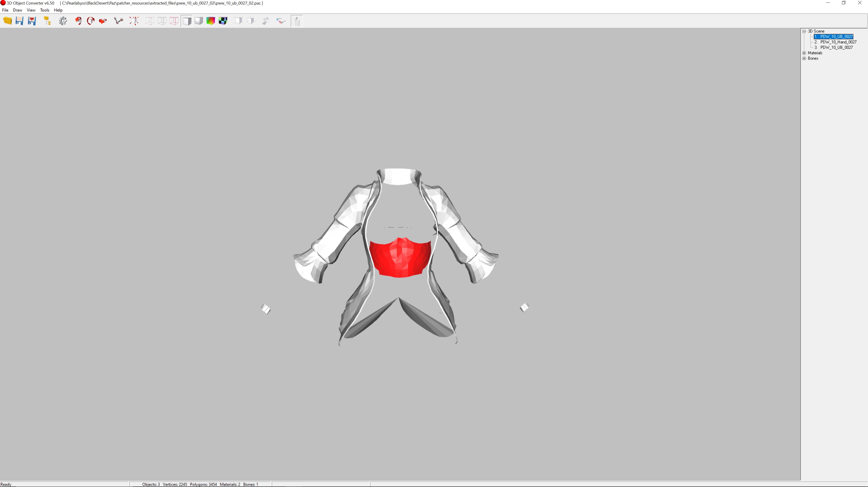Open settings with the gear icon

pos(63,21)
